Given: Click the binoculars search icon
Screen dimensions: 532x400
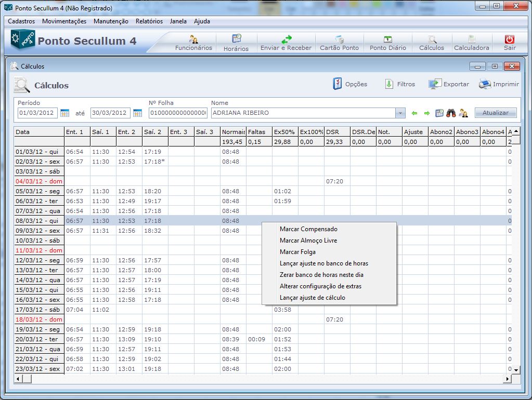Looking at the screenshot, I should [x=451, y=113].
